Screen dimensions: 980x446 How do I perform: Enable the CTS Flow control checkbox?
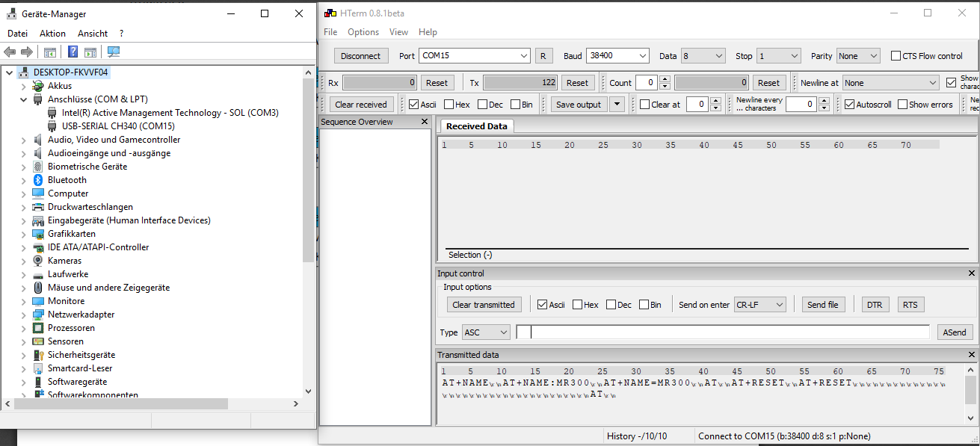(896, 56)
